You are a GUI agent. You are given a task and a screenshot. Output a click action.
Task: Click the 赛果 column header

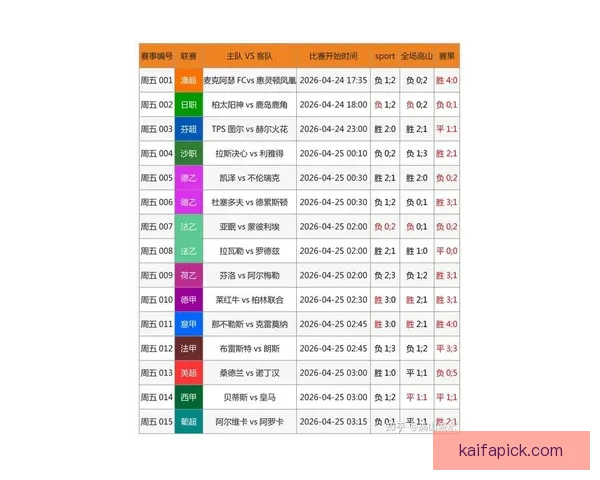click(x=447, y=56)
